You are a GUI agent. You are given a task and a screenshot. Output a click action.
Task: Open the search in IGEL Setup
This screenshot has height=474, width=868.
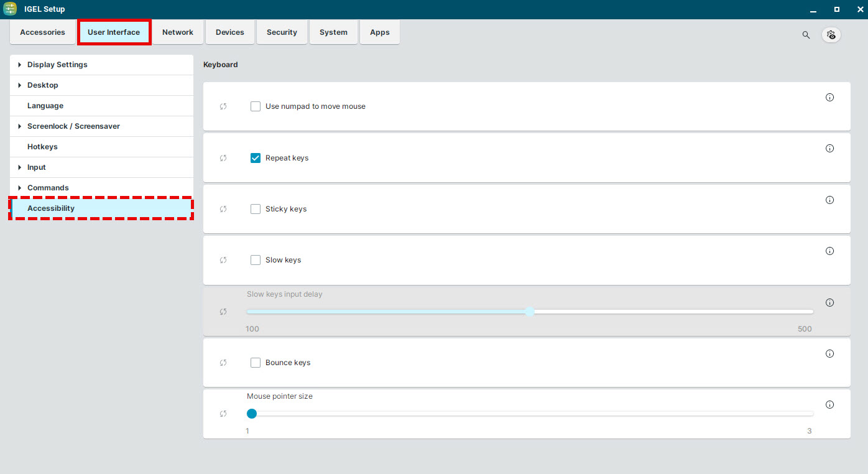click(x=806, y=35)
